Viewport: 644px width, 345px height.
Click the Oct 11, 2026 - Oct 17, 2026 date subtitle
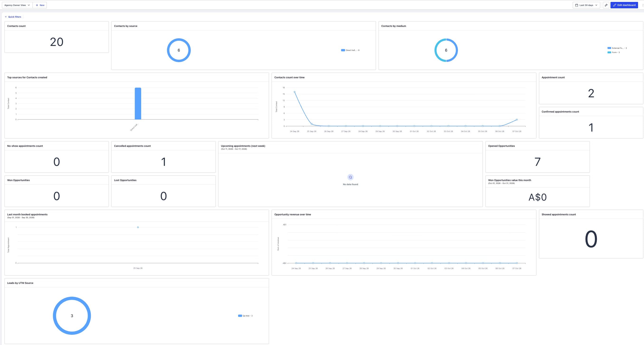[x=234, y=149]
